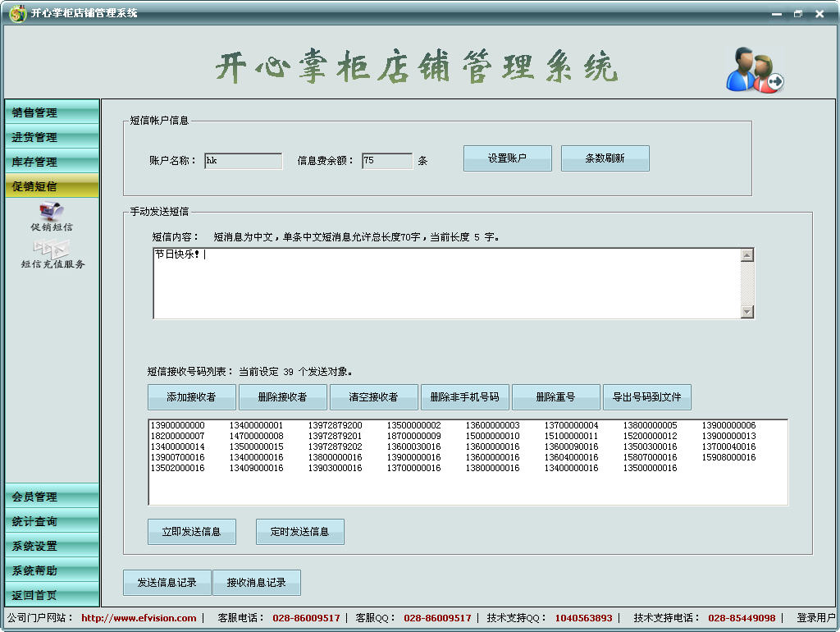This screenshot has width=840, height=632.
Task: Open 系统设置 menu section
Action: pyautogui.click(x=52, y=546)
